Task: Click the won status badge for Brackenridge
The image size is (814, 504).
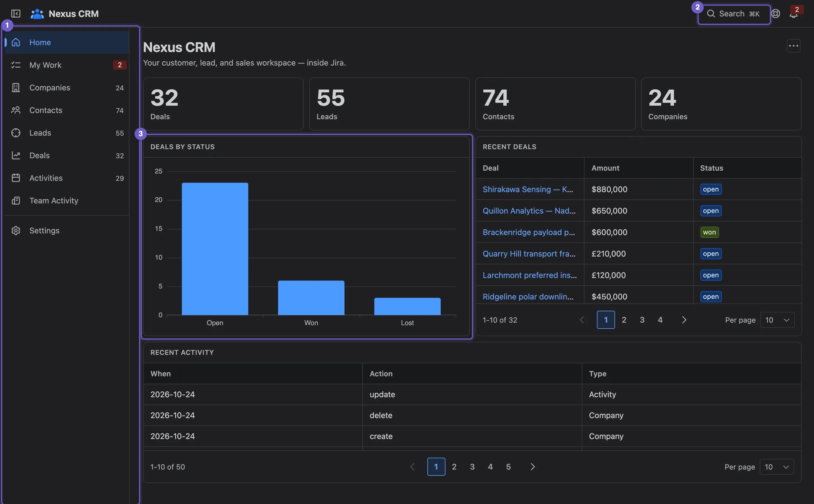Action: pos(709,232)
